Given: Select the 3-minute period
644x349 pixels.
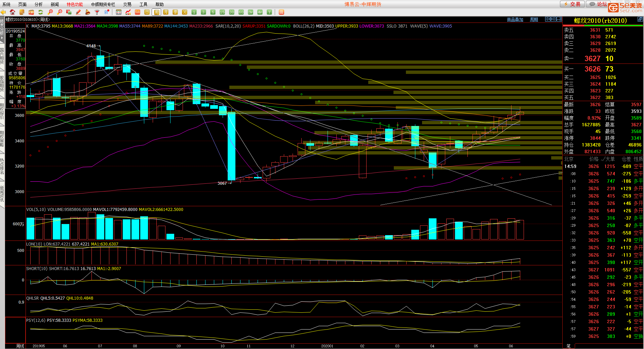Looking at the screenshot, I should [203, 12].
